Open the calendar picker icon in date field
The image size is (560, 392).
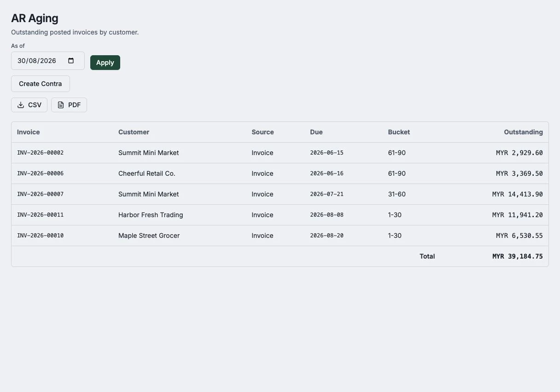coord(71,61)
